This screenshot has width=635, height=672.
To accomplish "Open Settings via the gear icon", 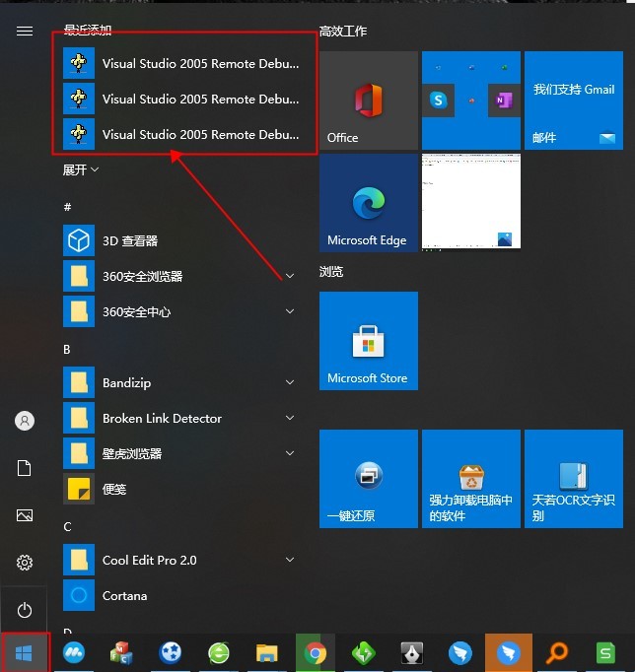I will (25, 563).
